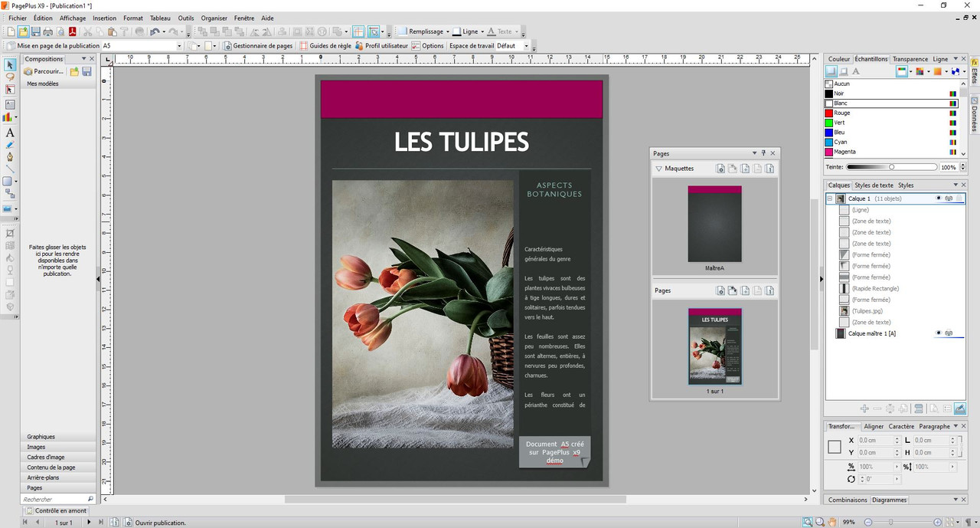
Task: Switch to the Couleur tab
Action: click(x=839, y=59)
